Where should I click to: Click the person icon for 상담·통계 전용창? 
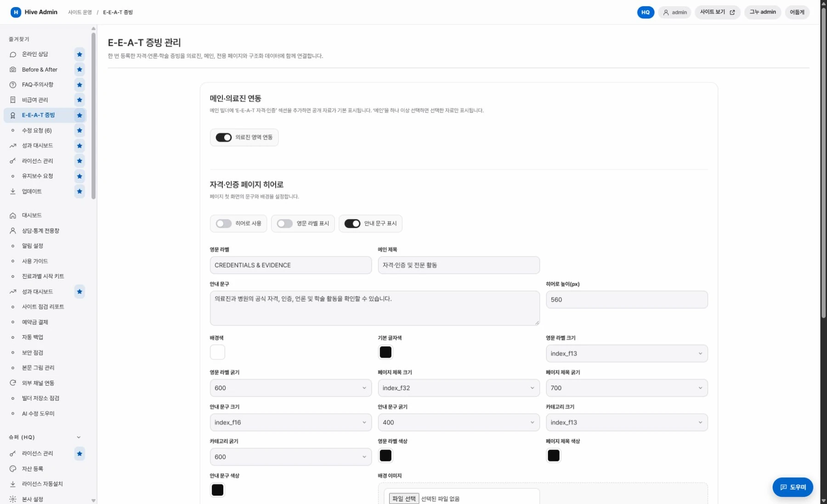point(13,230)
